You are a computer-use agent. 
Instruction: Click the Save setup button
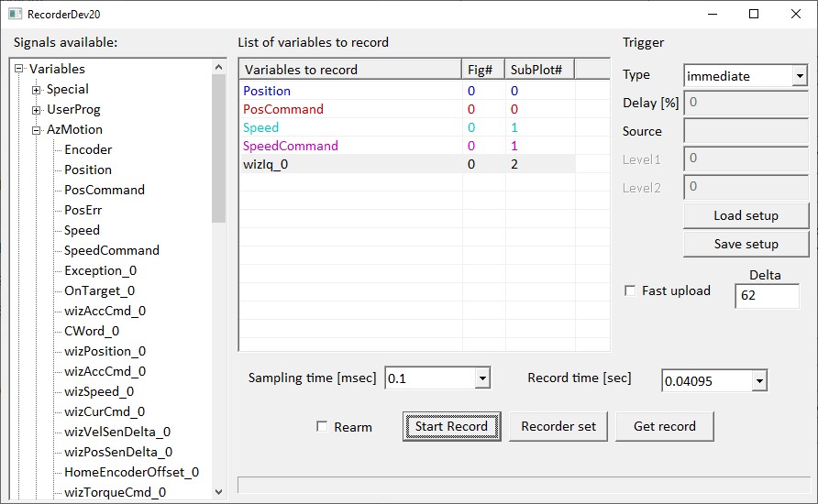point(746,244)
